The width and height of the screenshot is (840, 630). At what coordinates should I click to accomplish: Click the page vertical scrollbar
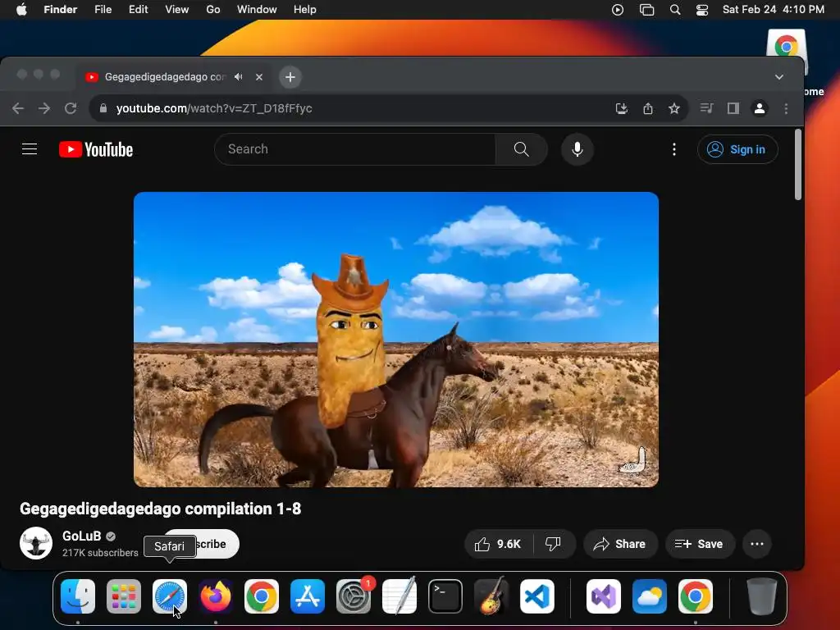coord(797,166)
